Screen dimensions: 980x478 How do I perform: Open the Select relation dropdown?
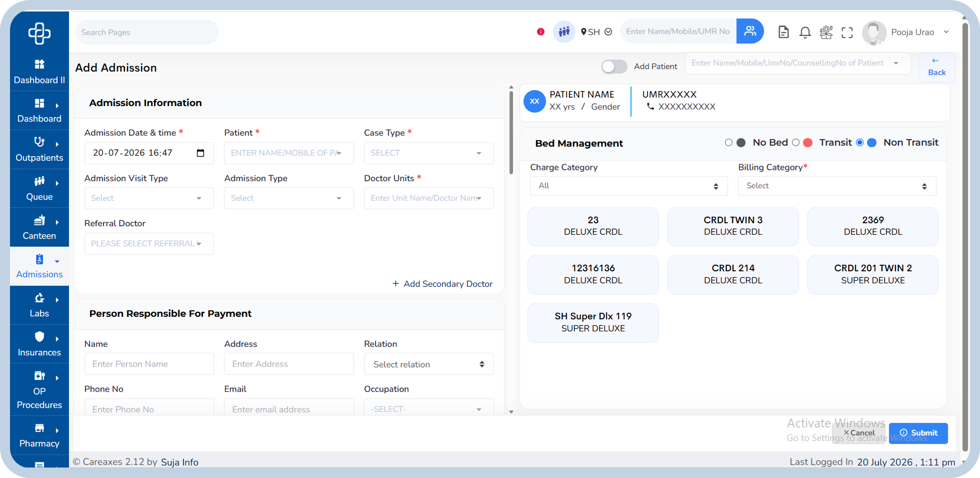pos(428,364)
